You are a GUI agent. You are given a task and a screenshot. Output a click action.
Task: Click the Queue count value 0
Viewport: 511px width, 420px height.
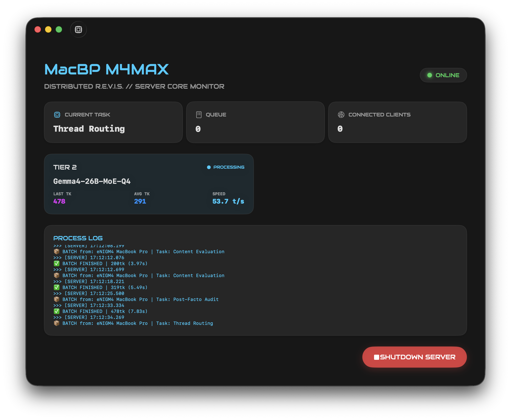pyautogui.click(x=198, y=129)
